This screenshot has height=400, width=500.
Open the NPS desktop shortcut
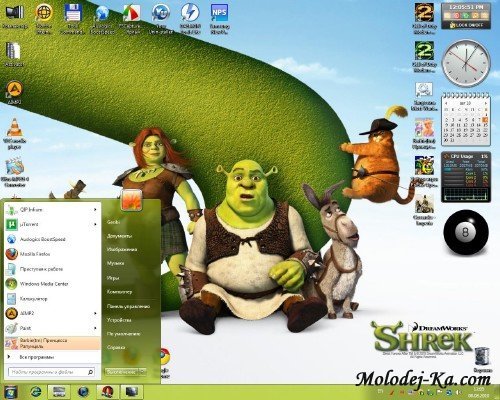click(x=219, y=18)
